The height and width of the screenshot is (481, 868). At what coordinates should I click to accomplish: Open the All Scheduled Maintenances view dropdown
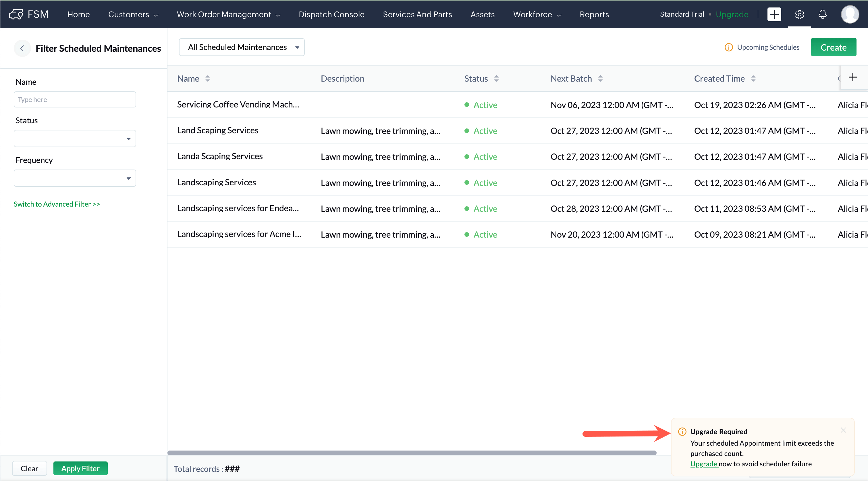click(242, 47)
